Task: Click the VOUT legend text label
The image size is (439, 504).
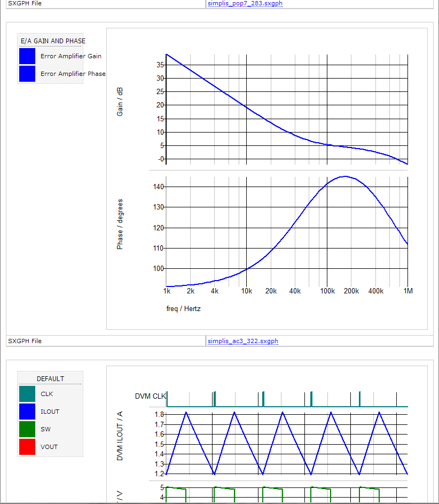Action: click(49, 447)
